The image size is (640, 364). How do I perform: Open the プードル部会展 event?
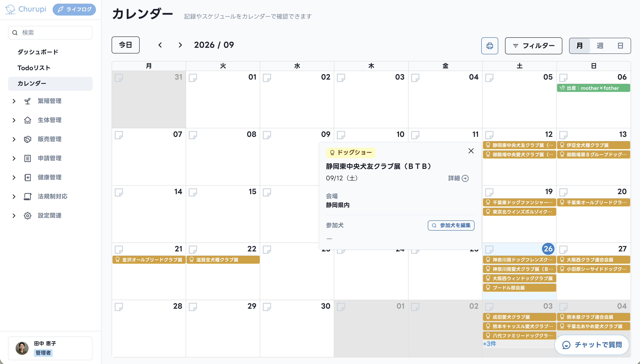pos(519,288)
